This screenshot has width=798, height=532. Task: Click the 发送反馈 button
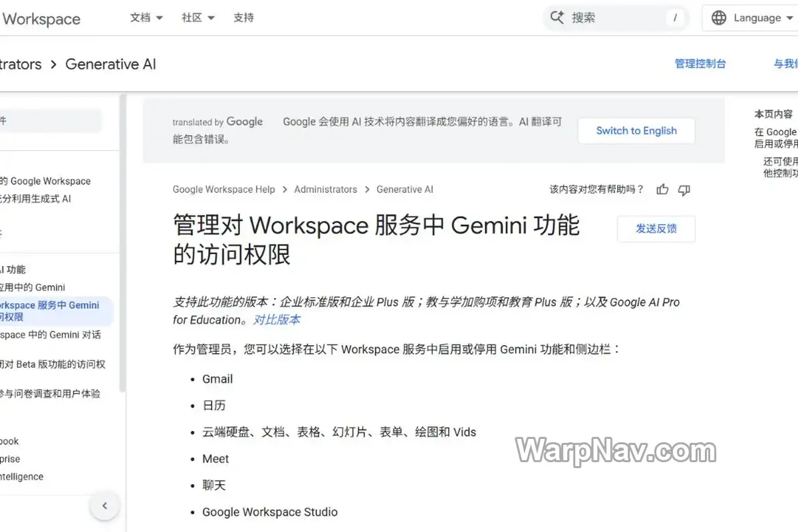(656, 229)
